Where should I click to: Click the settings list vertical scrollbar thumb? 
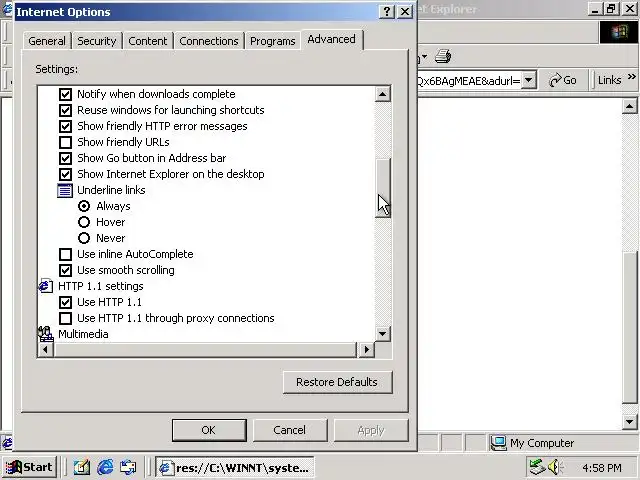tap(383, 188)
